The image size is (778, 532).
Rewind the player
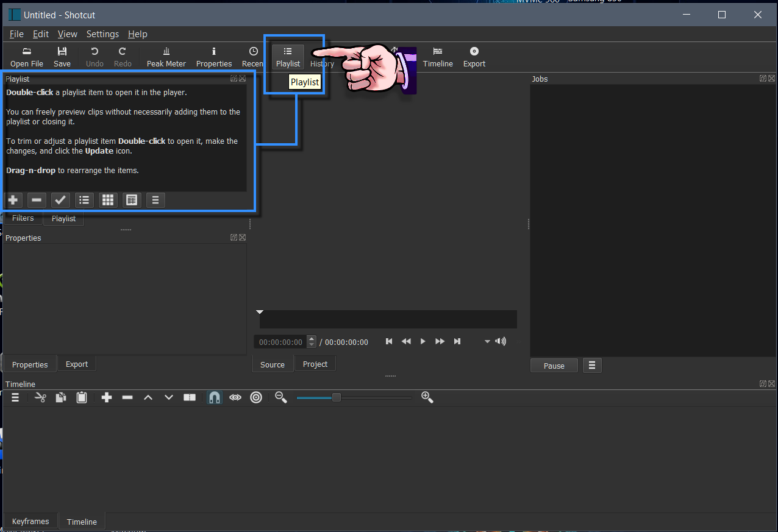(406, 341)
